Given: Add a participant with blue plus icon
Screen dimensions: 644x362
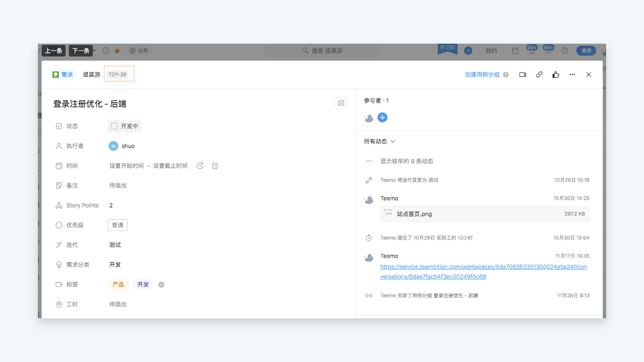Looking at the screenshot, I should click(x=382, y=117).
